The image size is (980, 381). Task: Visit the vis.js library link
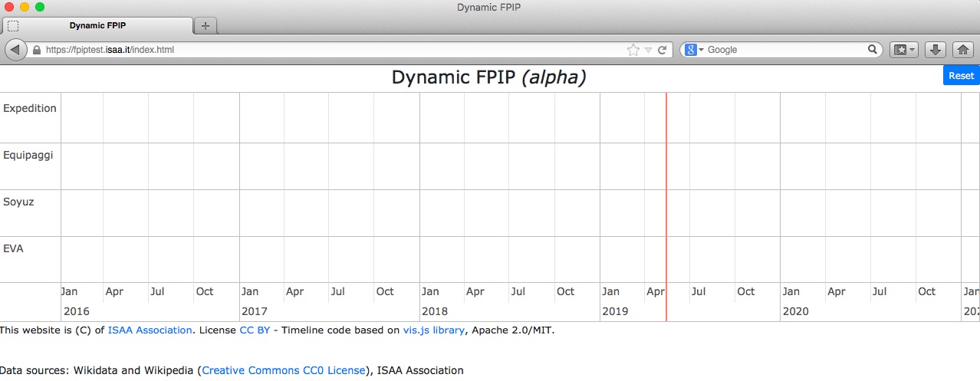pos(433,330)
